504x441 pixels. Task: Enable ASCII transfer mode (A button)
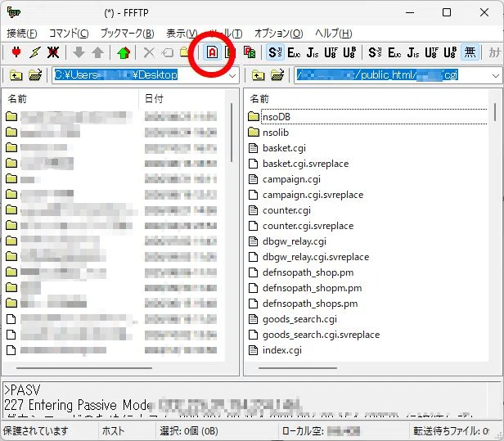[x=212, y=52]
